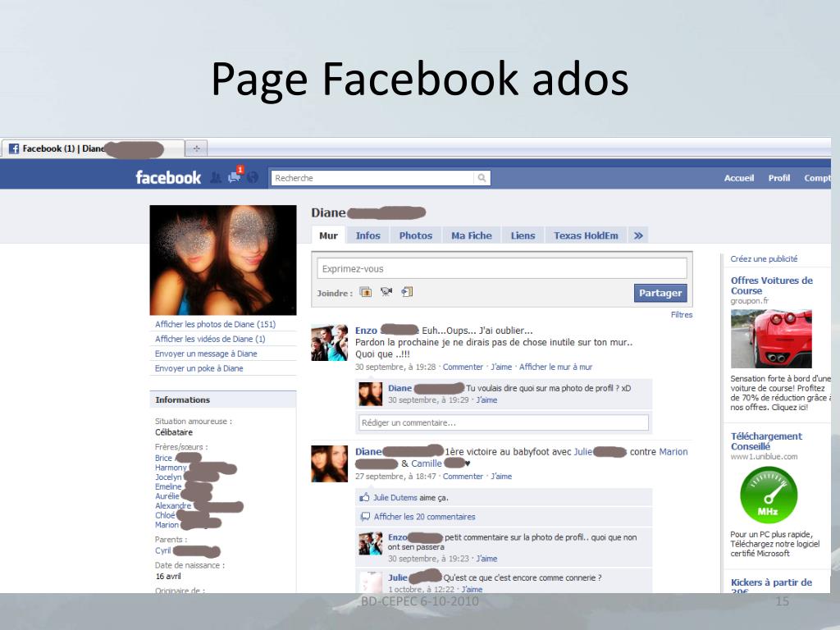Image resolution: width=840 pixels, height=630 pixels.
Task: Attach a link using Joindre icon
Action: point(407,292)
